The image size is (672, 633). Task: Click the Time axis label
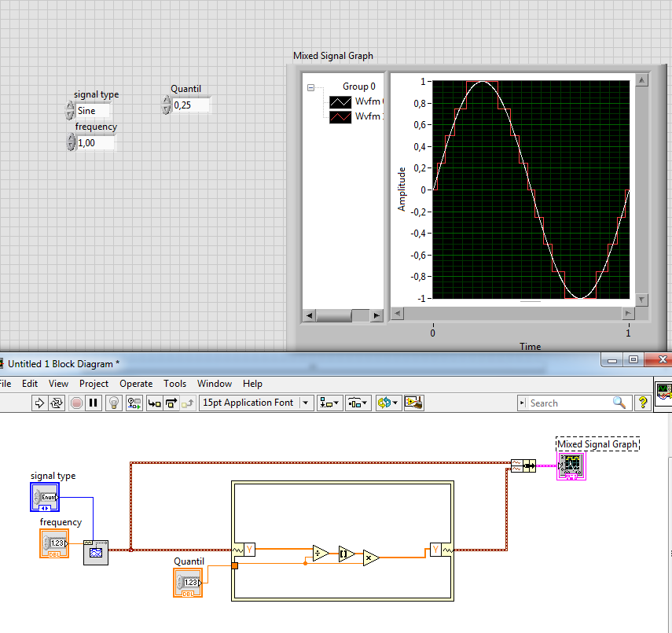pos(531,347)
